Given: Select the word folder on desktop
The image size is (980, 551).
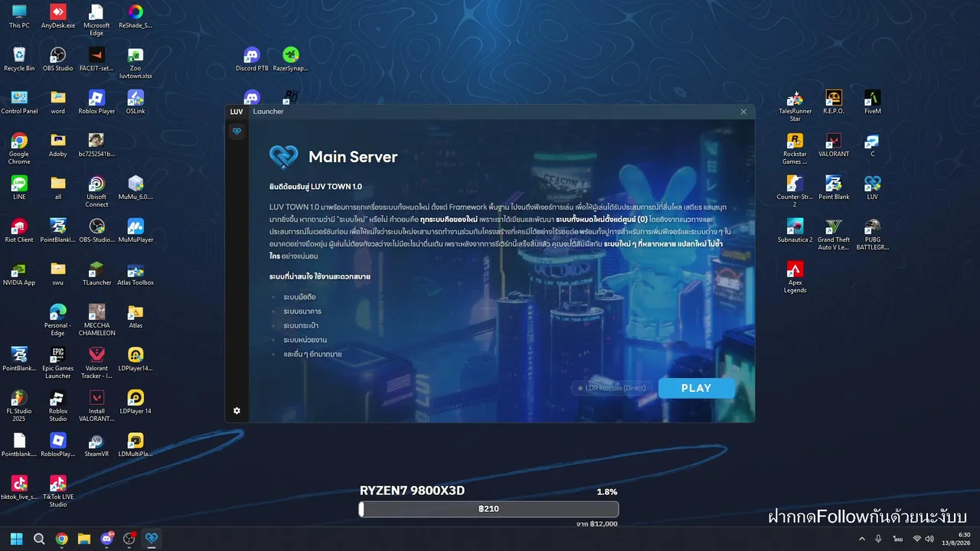Looking at the screenshot, I should pos(58,102).
